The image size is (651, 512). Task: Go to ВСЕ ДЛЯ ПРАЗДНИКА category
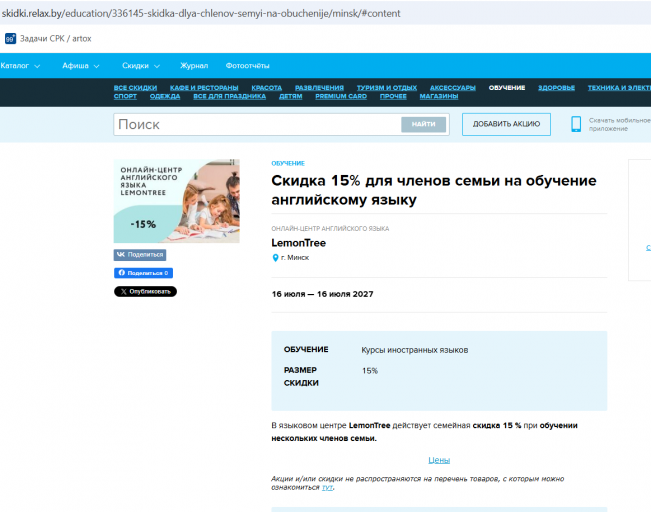tap(229, 96)
